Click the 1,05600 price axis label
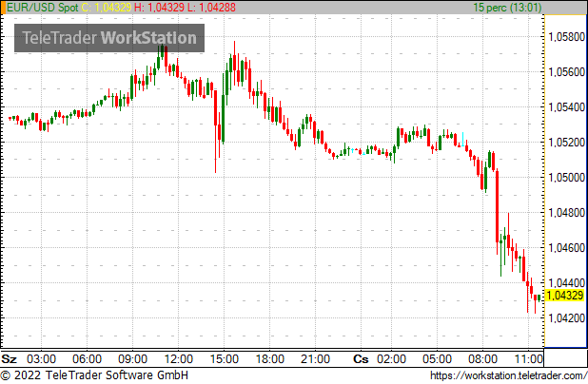 click(567, 72)
